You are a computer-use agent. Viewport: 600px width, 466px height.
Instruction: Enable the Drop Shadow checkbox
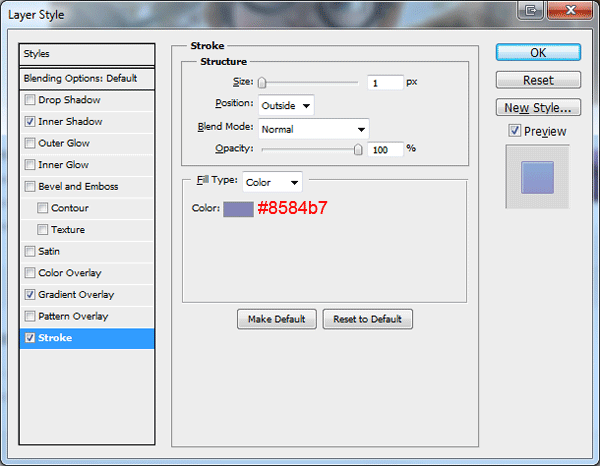(29, 100)
